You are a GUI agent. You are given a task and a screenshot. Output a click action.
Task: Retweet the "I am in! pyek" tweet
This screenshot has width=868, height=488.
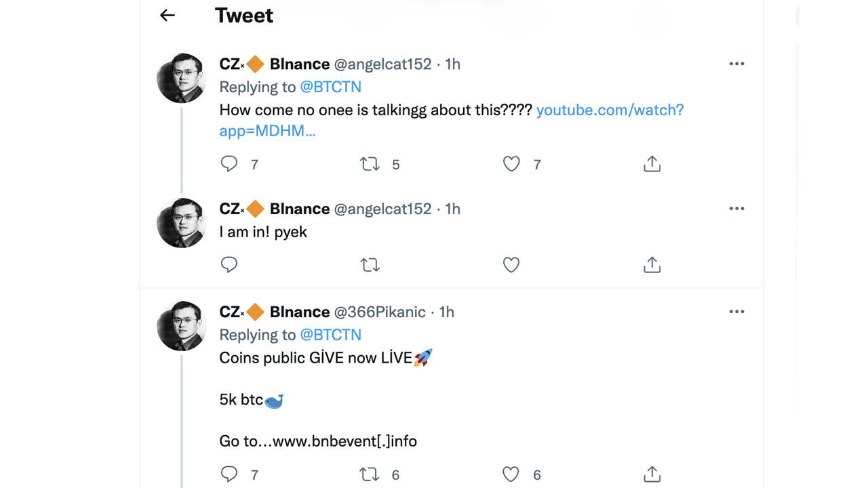pos(370,264)
